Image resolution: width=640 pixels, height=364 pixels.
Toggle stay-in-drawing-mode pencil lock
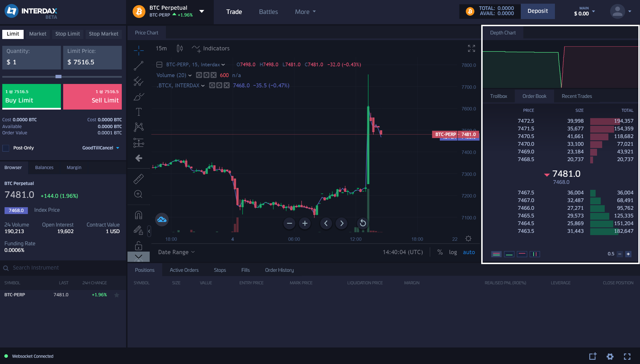point(139,230)
